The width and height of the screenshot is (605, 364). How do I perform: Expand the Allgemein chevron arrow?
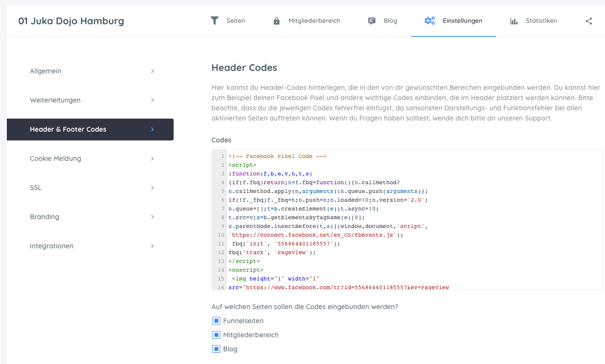click(x=152, y=71)
